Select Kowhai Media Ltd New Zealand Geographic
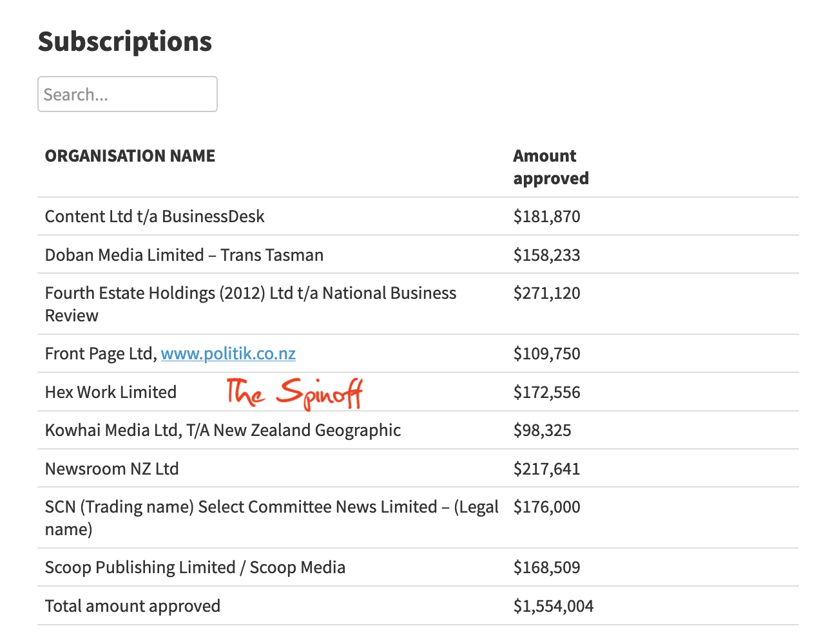The height and width of the screenshot is (644, 839). click(223, 430)
